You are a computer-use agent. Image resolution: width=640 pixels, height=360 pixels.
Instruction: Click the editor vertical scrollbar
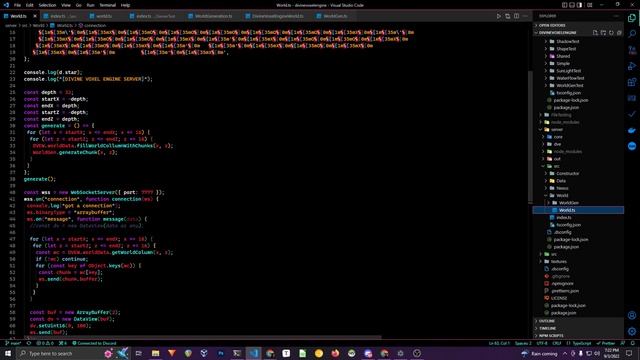[x=530, y=137]
